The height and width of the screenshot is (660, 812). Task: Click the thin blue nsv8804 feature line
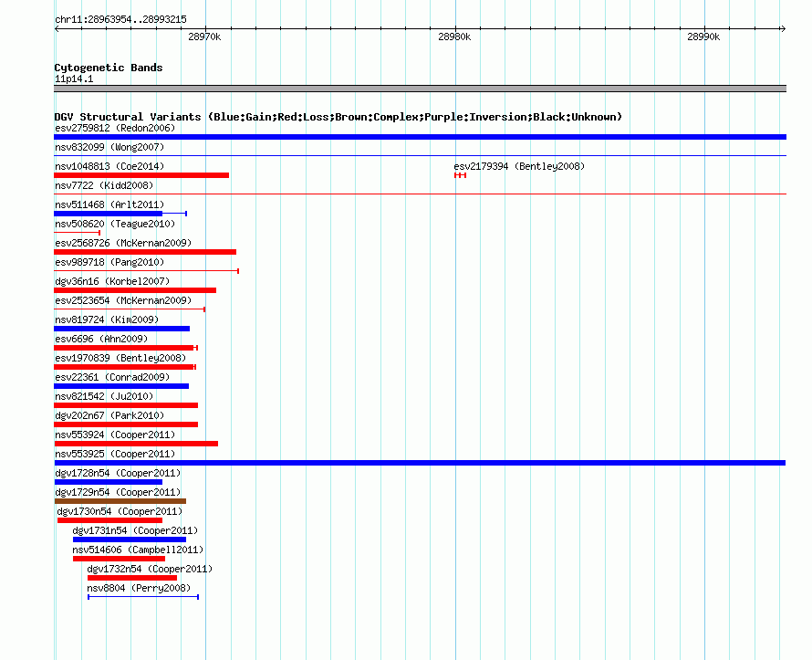pyautogui.click(x=143, y=597)
